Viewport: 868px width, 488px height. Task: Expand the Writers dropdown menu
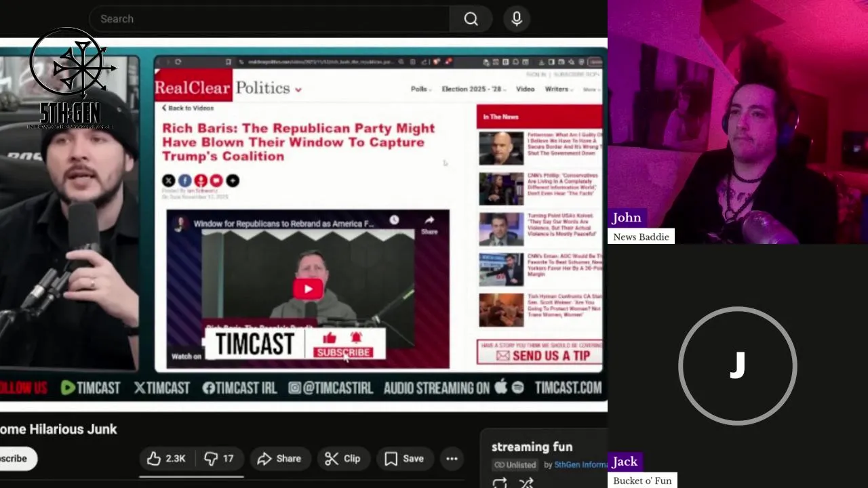(x=559, y=89)
